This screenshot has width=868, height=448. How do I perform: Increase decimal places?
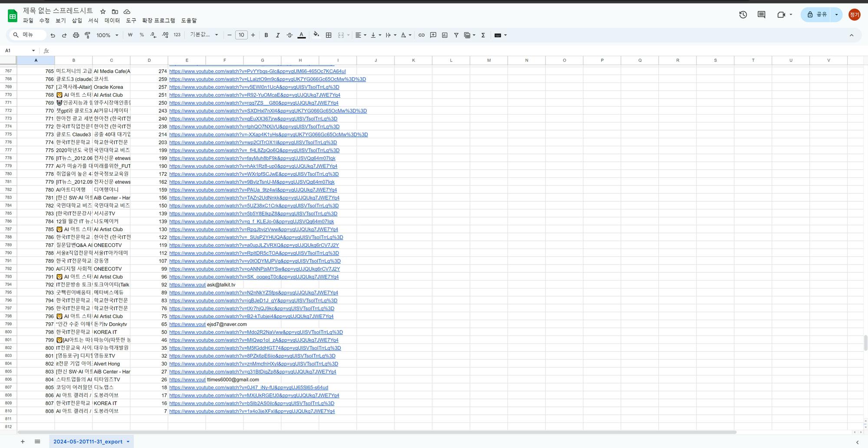click(165, 35)
